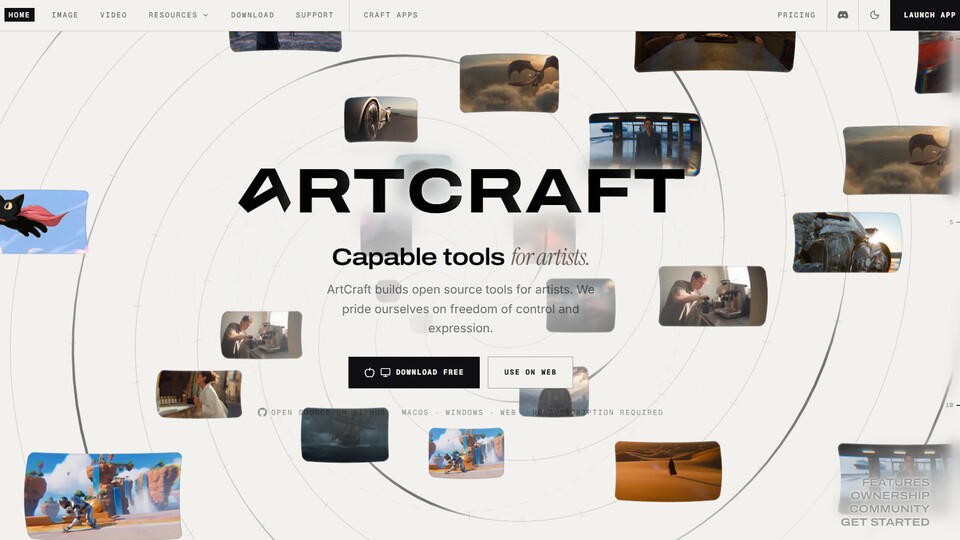Jump to Ownership section link

890,495
